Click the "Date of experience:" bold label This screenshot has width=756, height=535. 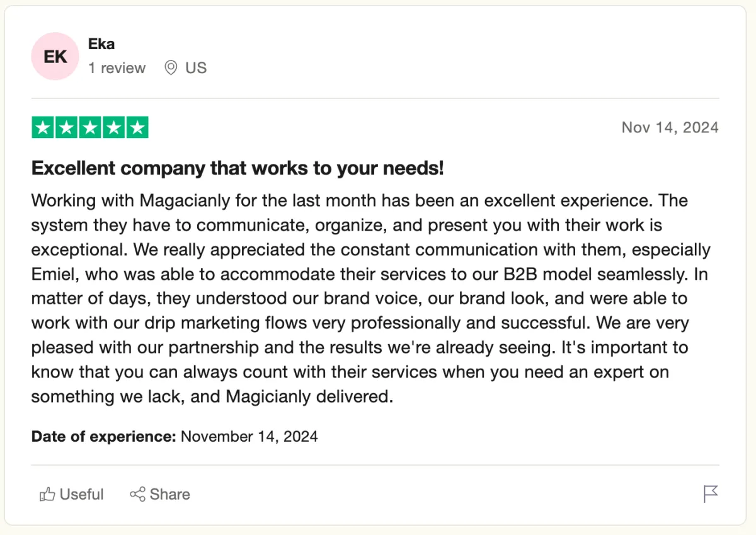click(103, 436)
